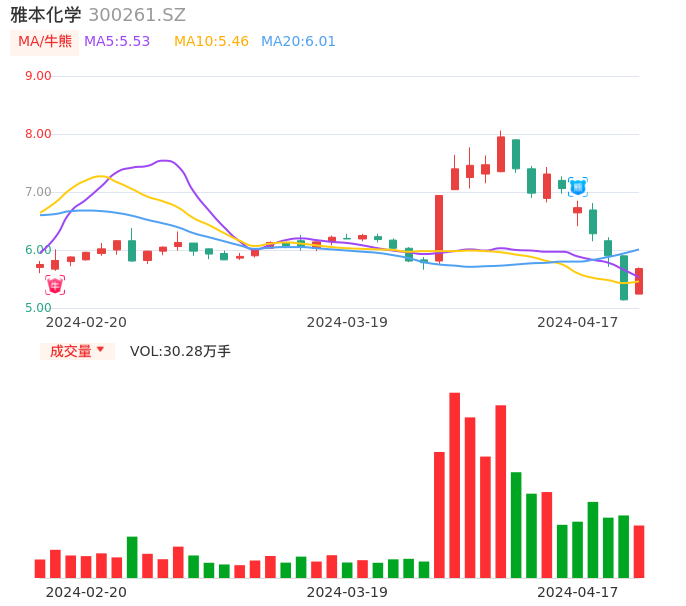Click the 2024-02-20 date under price chart
This screenshot has width=686, height=606.
coord(86,322)
